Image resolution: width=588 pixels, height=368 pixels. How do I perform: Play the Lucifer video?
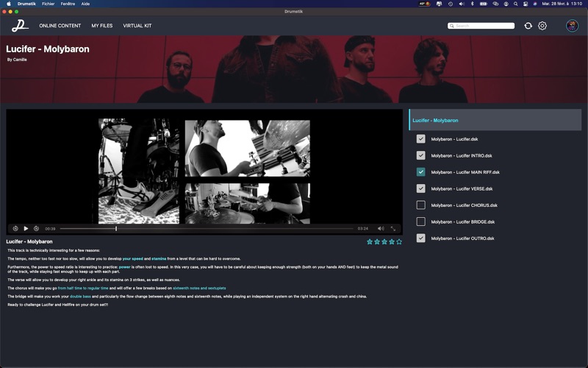(26, 228)
